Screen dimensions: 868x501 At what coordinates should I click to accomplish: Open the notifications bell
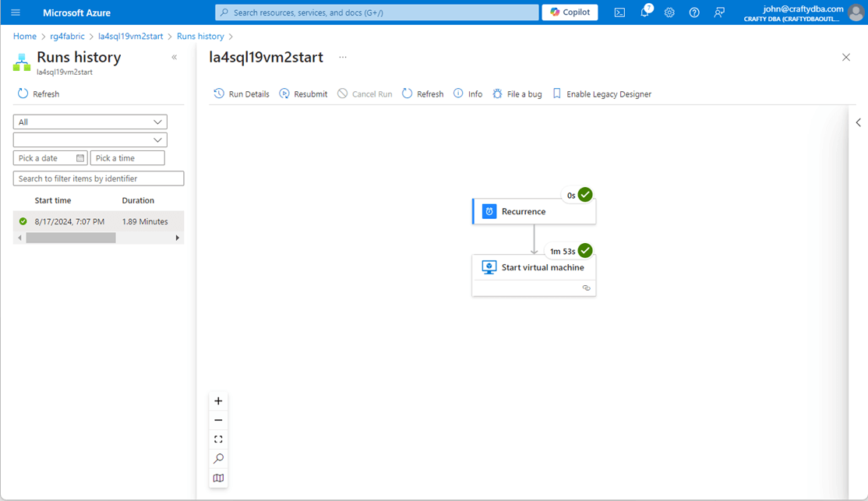tap(645, 12)
